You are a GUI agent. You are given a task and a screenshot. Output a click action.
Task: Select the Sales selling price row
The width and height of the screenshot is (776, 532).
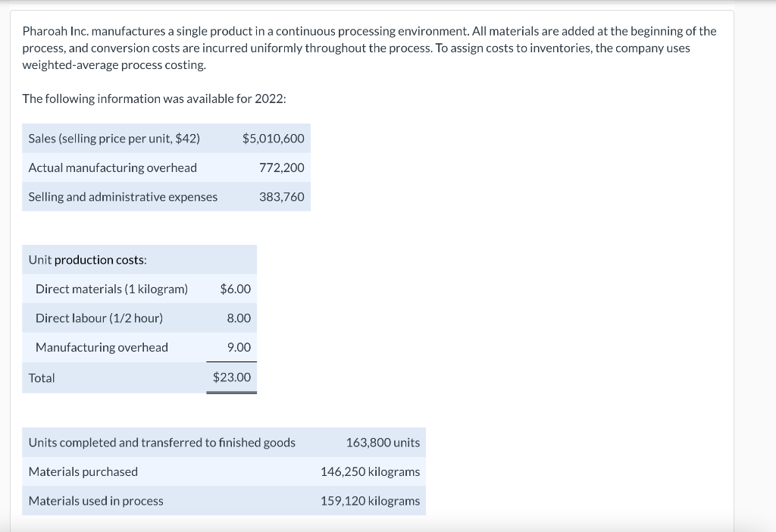114,139
